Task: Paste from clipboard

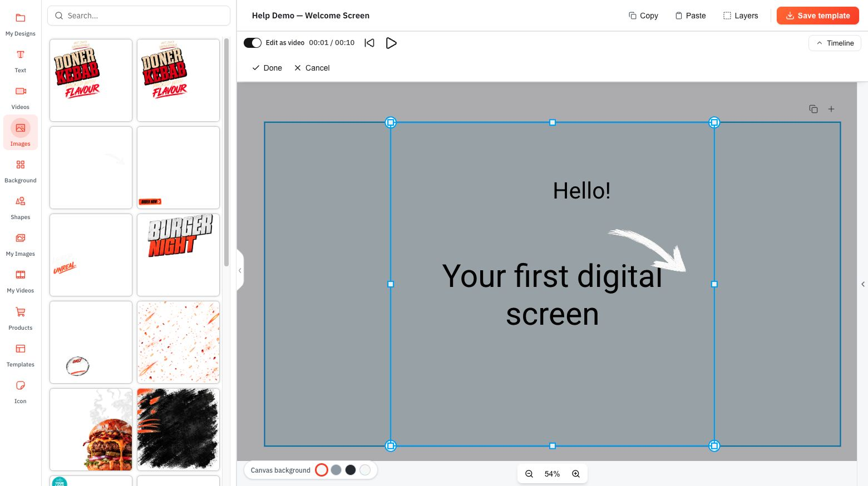Action: click(691, 16)
